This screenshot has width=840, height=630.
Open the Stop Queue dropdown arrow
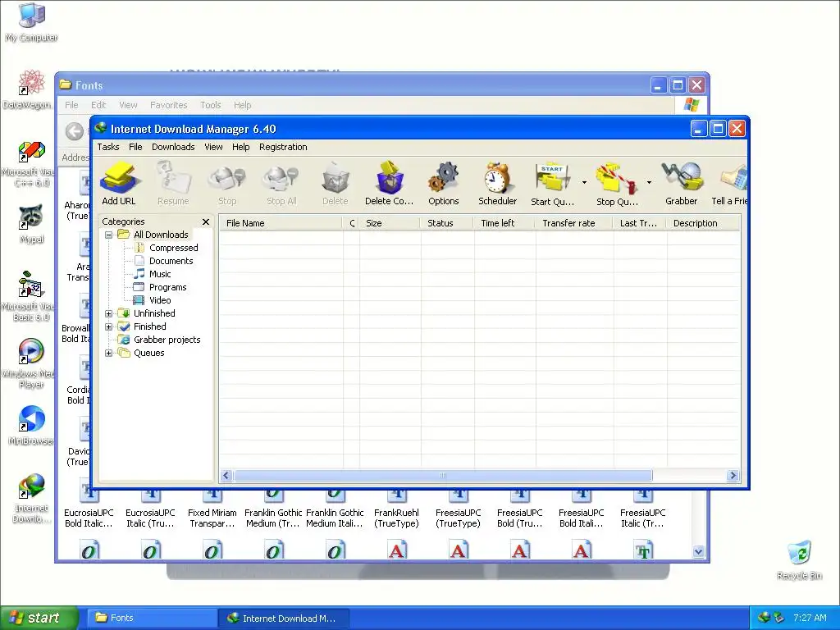(x=649, y=183)
